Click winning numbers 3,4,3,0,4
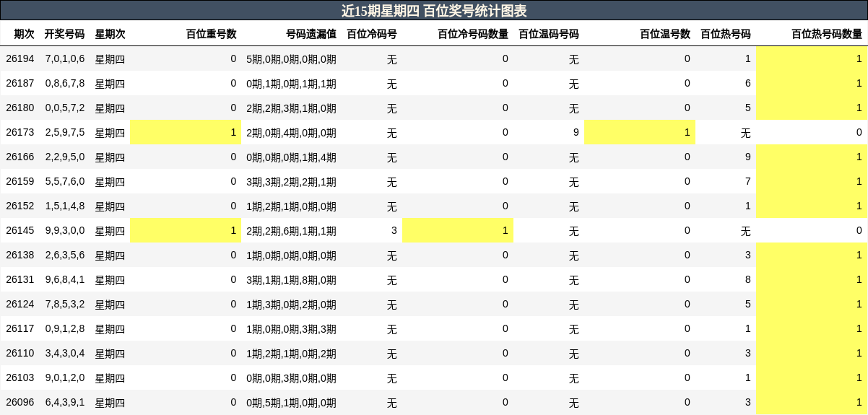This screenshot has height=415, width=868. pyautogui.click(x=65, y=353)
